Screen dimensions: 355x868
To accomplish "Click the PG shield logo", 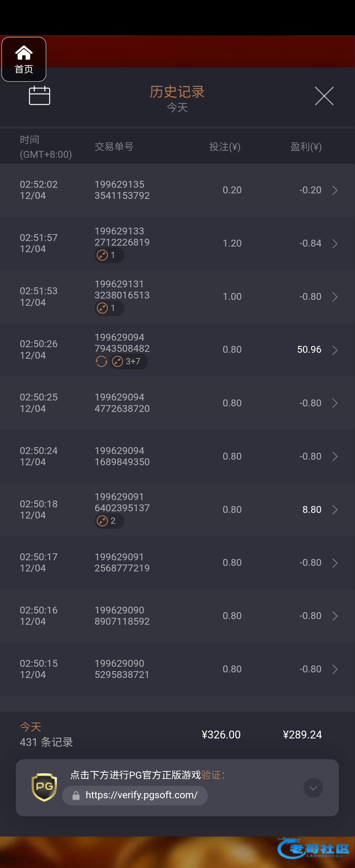I will (x=44, y=787).
